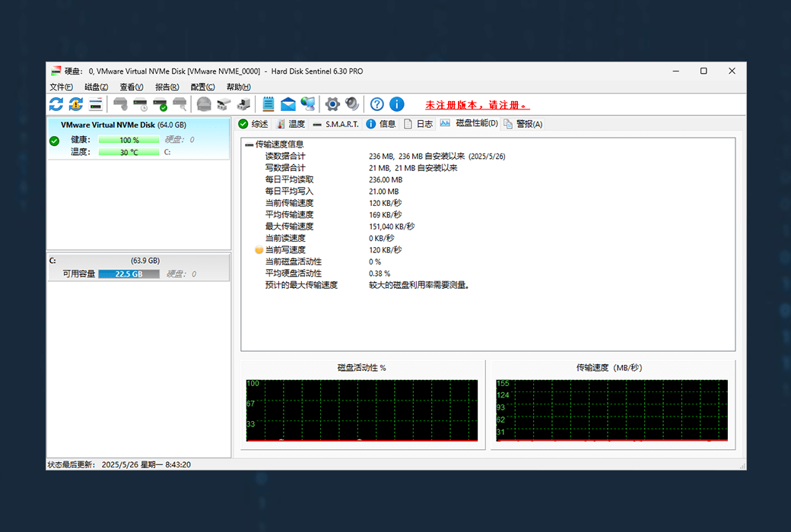The image size is (791, 532).
Task: Click the green health check status icon
Action: 55,141
